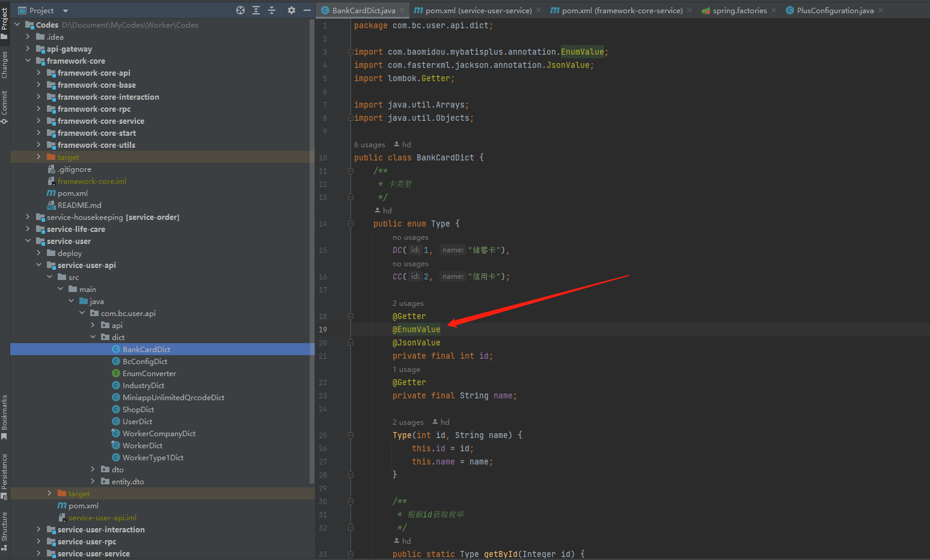Image resolution: width=930 pixels, height=560 pixels.
Task: Expand the service-housekeeping module
Action: (x=28, y=217)
